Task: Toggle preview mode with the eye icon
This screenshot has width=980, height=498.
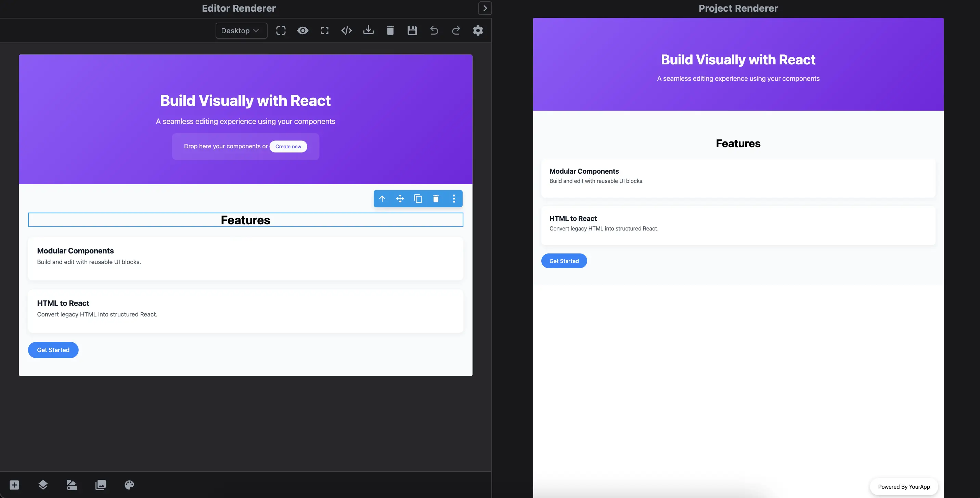Action: 303,30
